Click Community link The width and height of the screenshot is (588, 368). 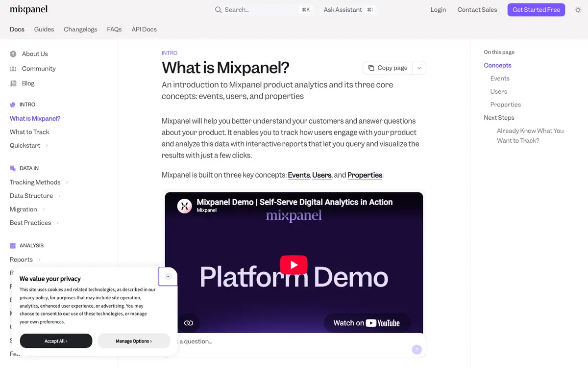(x=39, y=69)
